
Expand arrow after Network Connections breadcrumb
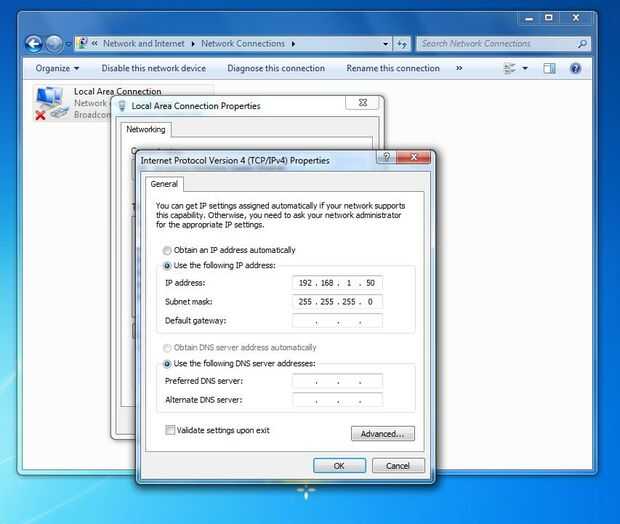tap(293, 44)
